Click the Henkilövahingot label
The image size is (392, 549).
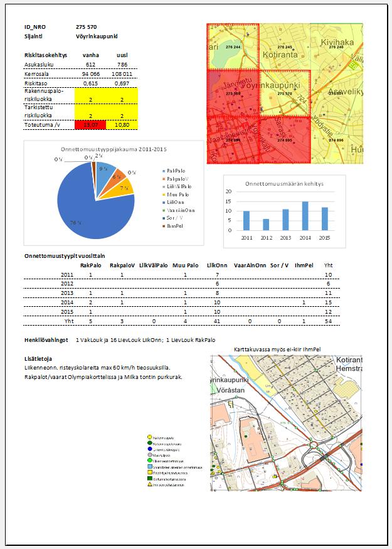[x=46, y=340]
